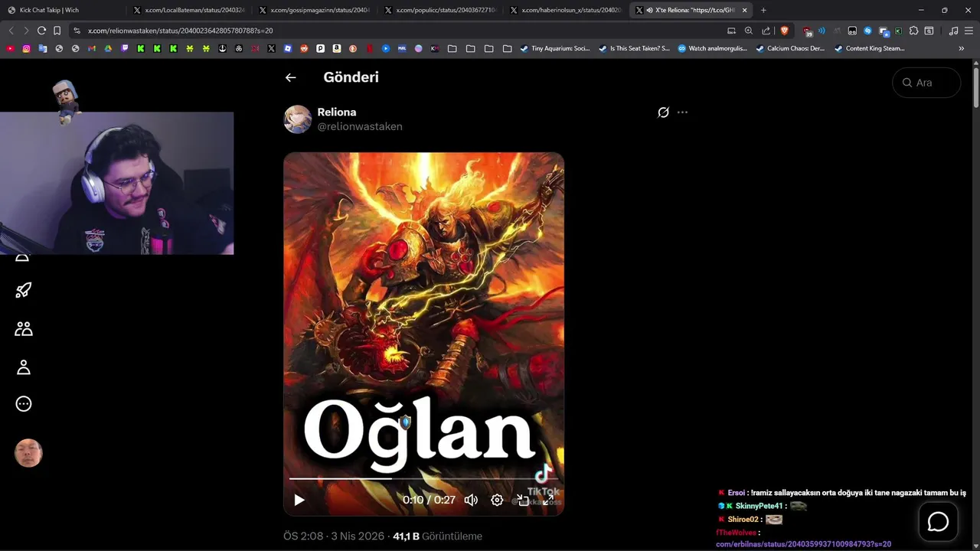Switch to the populicc status tab
This screenshot has width=980, height=551.
(439, 10)
